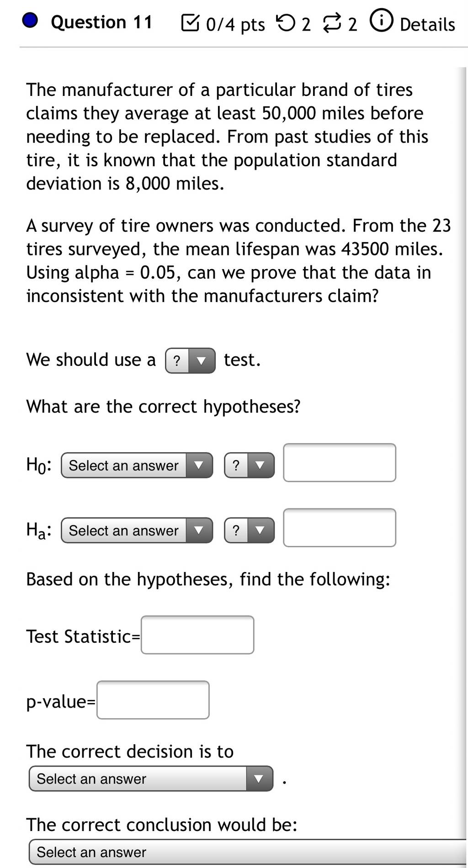Click the H0 value input box
This screenshot has width=468, height=868.
pos(340,462)
